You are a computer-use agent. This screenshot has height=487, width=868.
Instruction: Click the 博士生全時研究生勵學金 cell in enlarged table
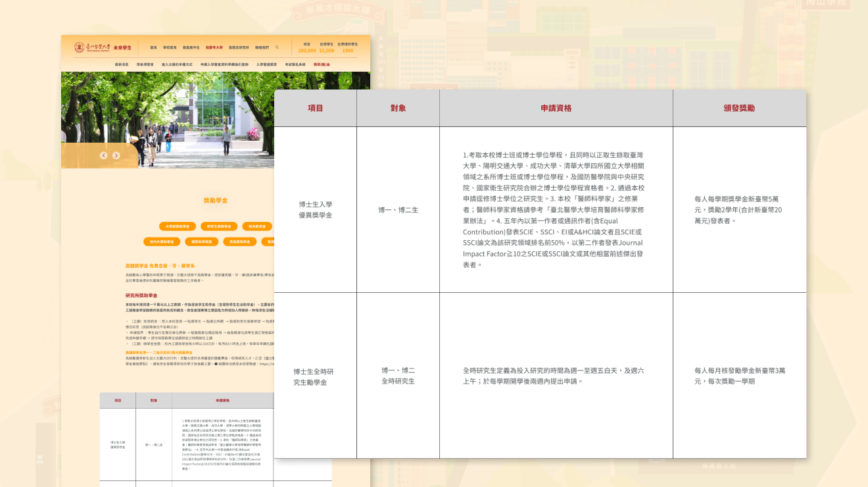pos(316,376)
